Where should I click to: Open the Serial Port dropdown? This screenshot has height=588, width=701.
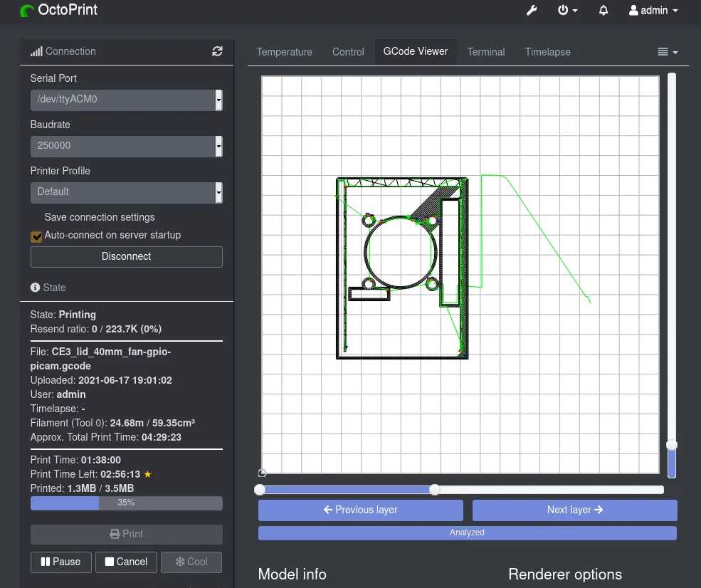[x=126, y=100]
